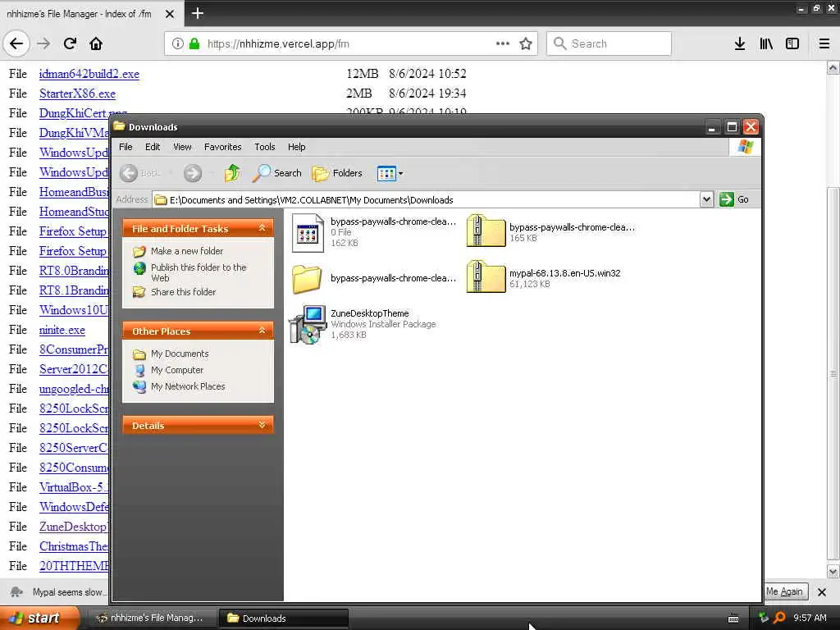
Task: Reload the browser page
Action: tap(70, 43)
